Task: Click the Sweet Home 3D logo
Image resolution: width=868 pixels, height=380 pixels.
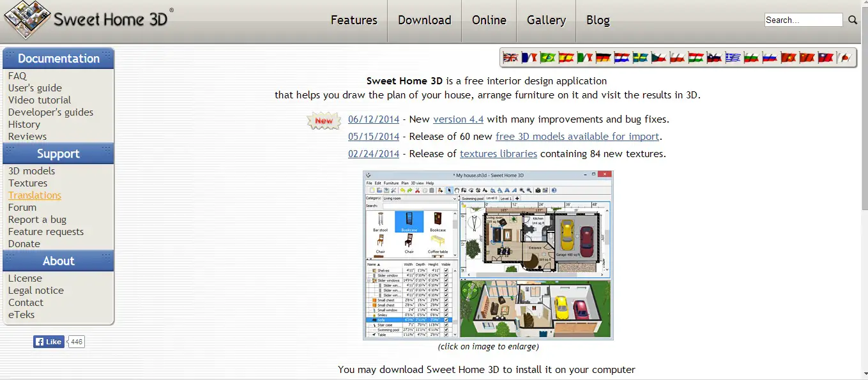Action: click(x=88, y=19)
